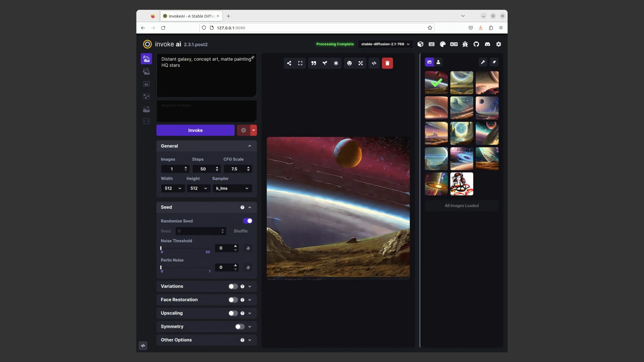Click the stable-diffusion-2.1-768 model menu
The image size is (644, 362).
384,44
